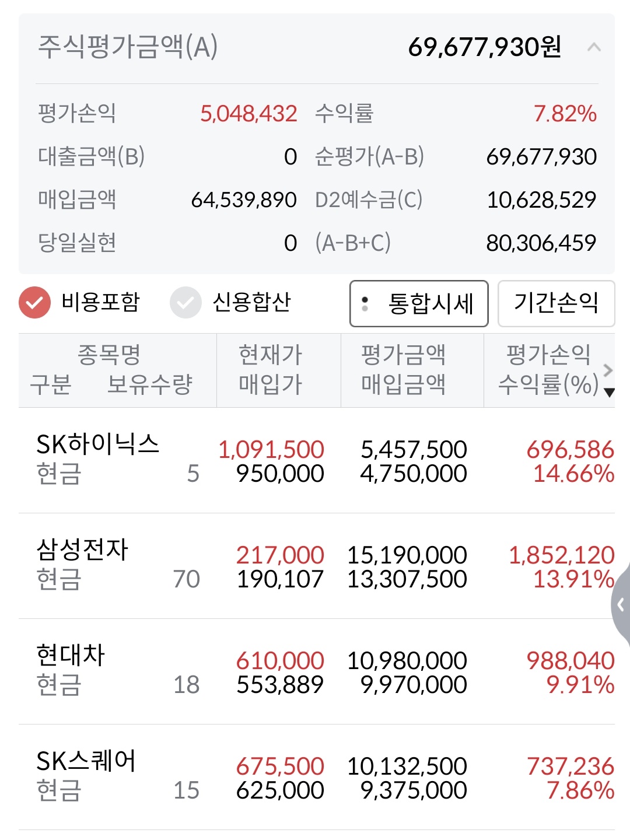Enable the 신용합산 checkbox
This screenshot has width=630, height=840.
coord(185,302)
